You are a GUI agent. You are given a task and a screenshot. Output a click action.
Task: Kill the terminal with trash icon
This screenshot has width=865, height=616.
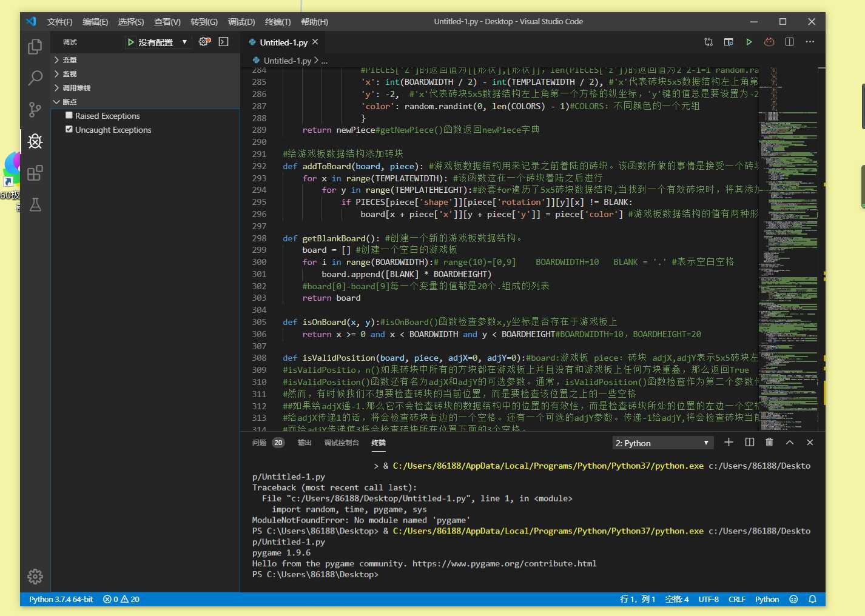click(x=769, y=443)
